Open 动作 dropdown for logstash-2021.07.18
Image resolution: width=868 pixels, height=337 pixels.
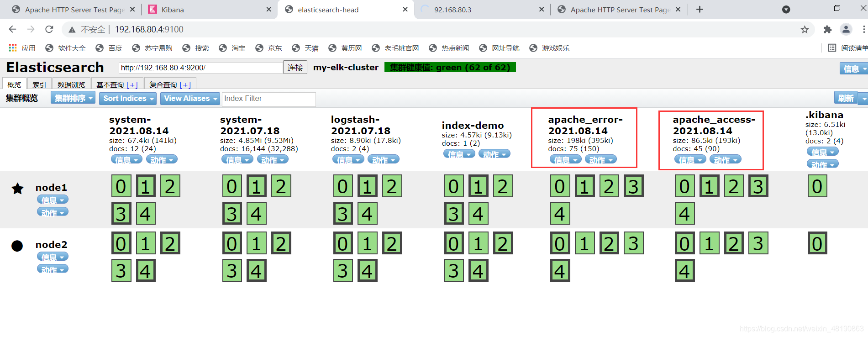[384, 159]
